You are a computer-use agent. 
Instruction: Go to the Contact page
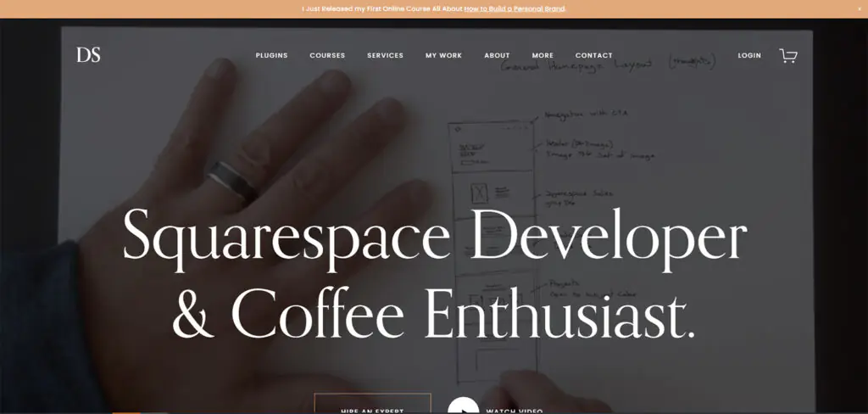click(x=594, y=55)
